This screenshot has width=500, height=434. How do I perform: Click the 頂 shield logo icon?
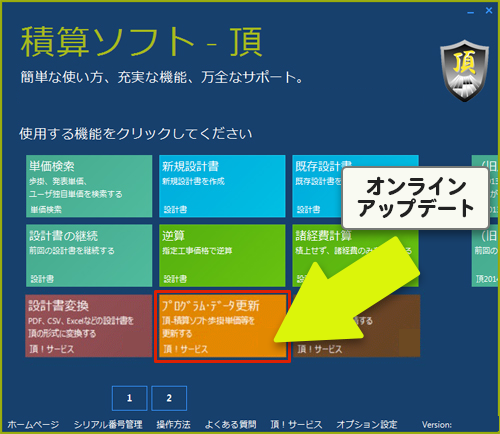pyautogui.click(x=465, y=71)
